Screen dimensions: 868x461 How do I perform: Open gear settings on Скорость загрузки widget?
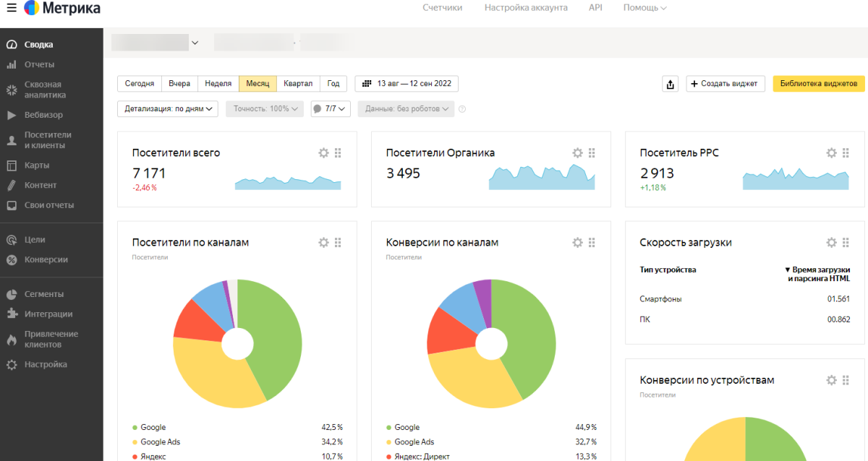point(831,242)
